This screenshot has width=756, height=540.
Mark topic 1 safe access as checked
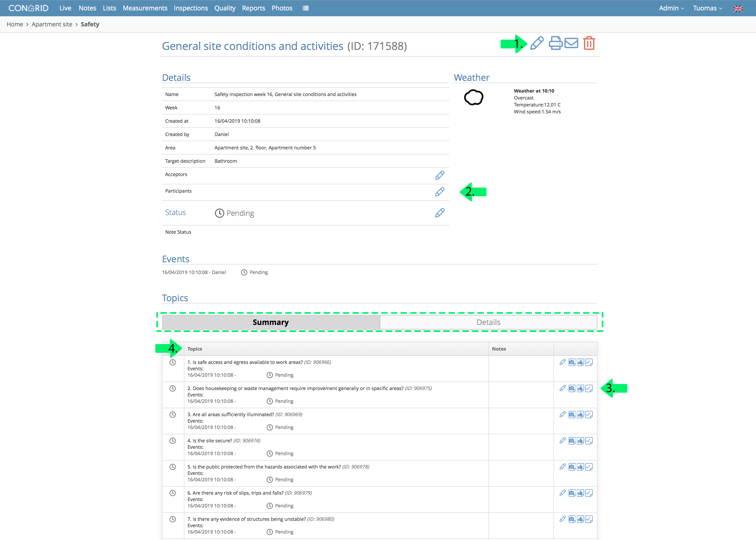tap(589, 362)
